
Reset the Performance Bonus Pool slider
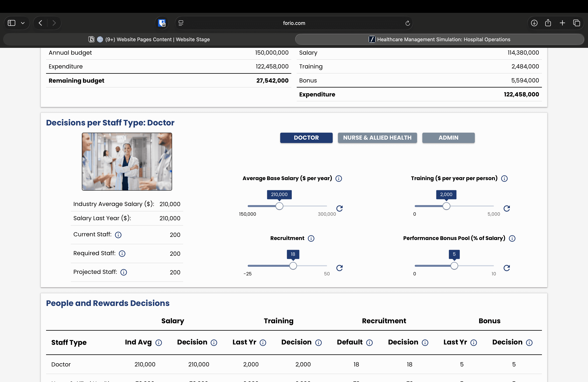tap(507, 268)
